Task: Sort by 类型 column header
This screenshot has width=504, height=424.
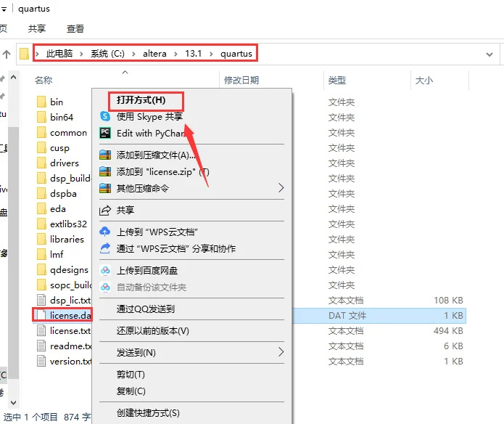Action: point(337,80)
